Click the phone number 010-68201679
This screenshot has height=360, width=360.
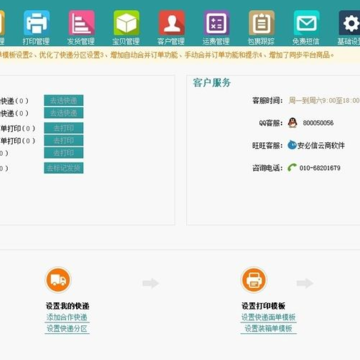pos(320,168)
